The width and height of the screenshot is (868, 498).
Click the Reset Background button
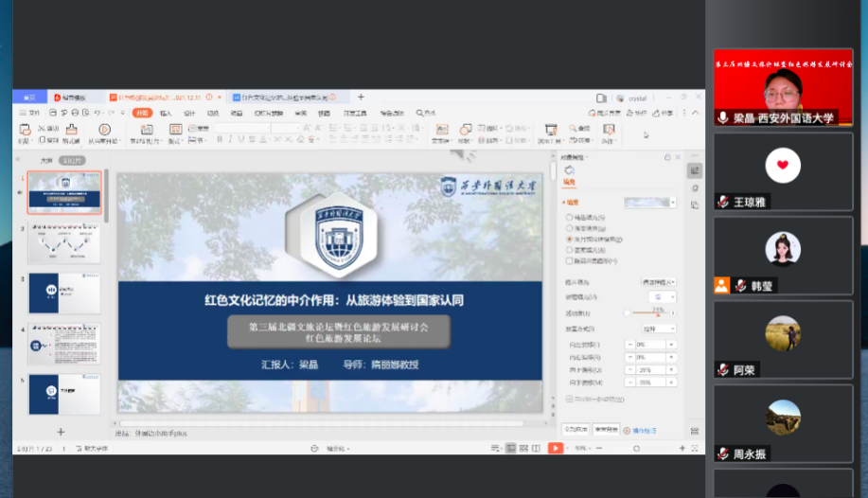[x=607, y=429]
